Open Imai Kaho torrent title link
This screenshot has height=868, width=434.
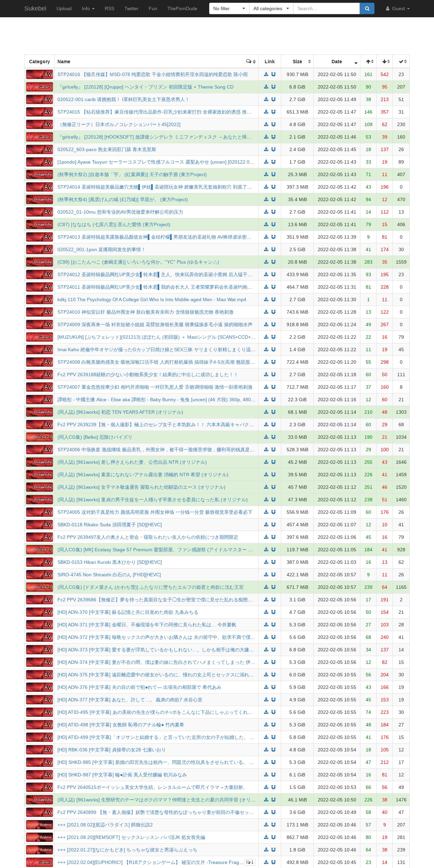156,349
